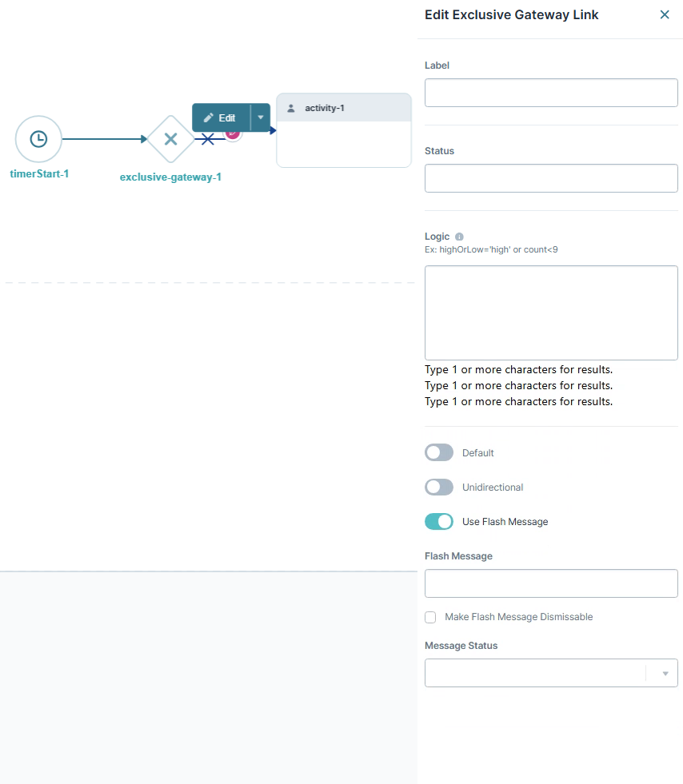
Task: Disable the Use Flash Message toggle
Action: (x=438, y=521)
